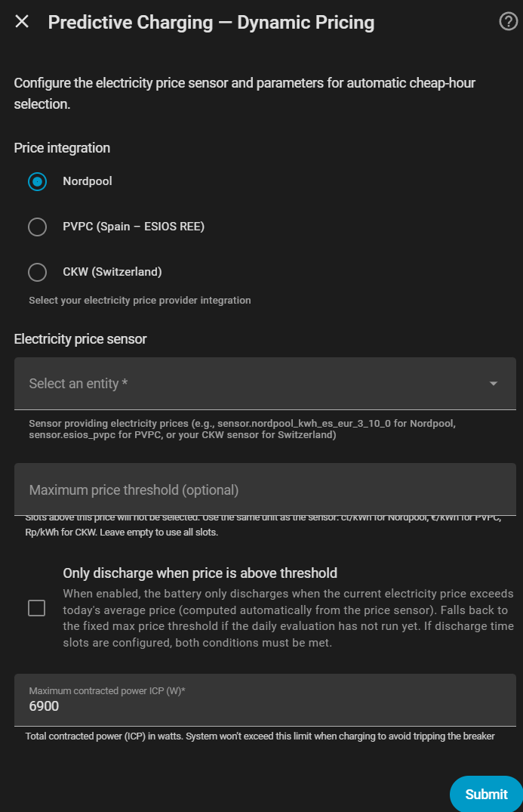
Task: Click the "CKW (Switzerland)" label text
Action: click(x=112, y=272)
